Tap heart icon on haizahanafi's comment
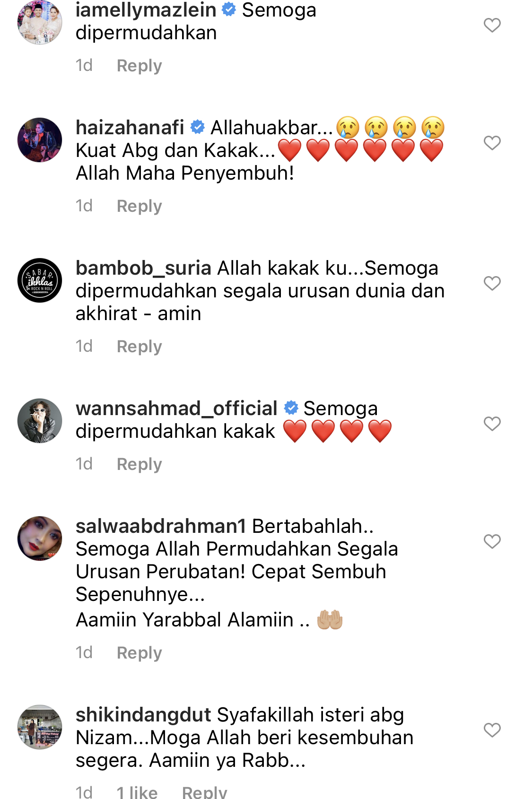532x799 pixels. (x=492, y=143)
